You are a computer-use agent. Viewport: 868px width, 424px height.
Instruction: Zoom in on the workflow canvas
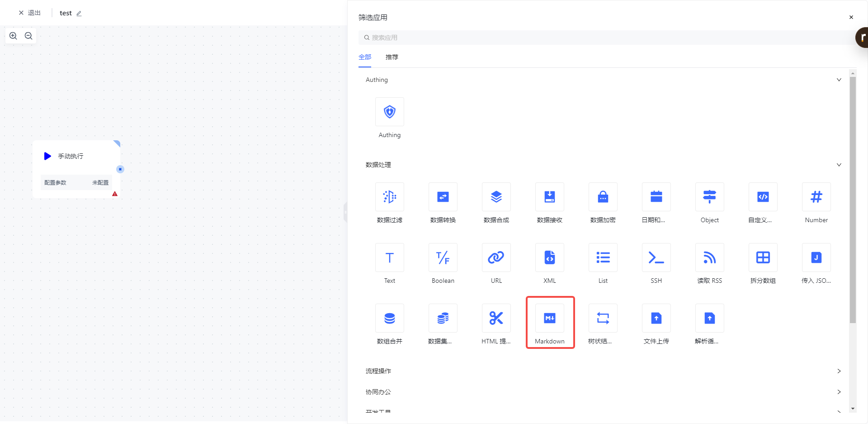point(14,36)
